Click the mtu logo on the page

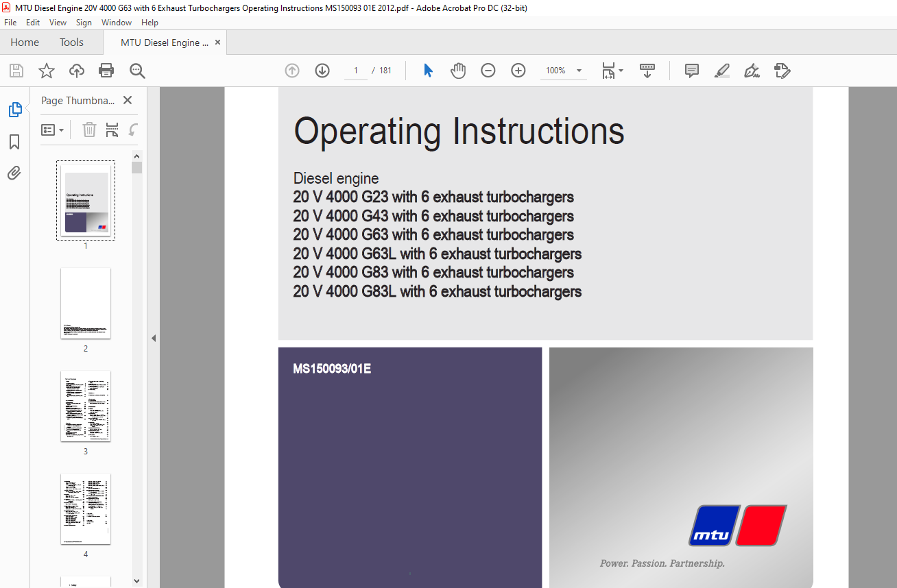tap(738, 526)
